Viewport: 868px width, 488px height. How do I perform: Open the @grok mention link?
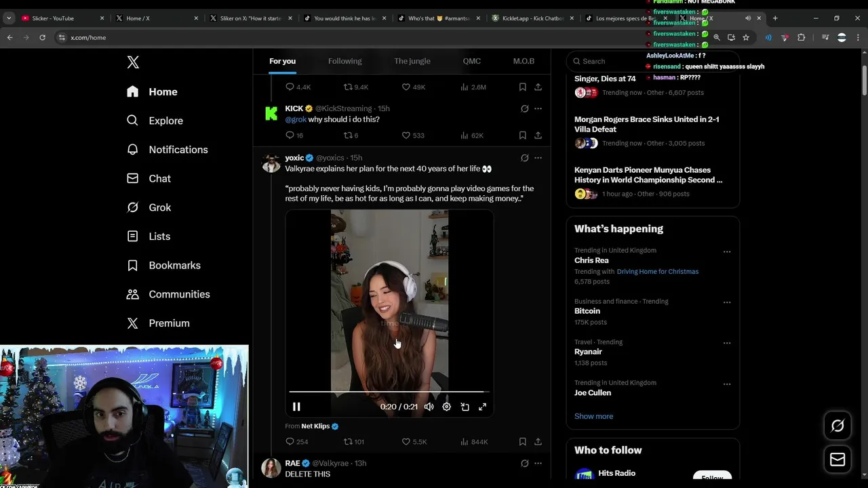(296, 119)
